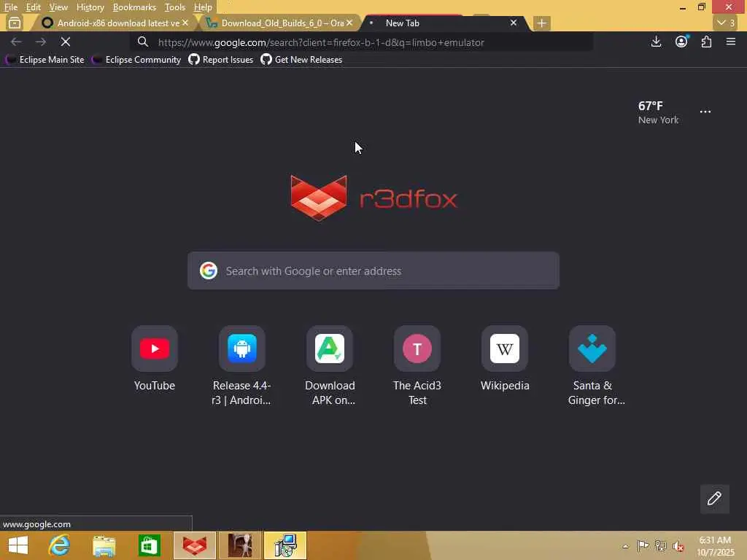Click the network tray icon
The width and height of the screenshot is (747, 560).
click(660, 545)
